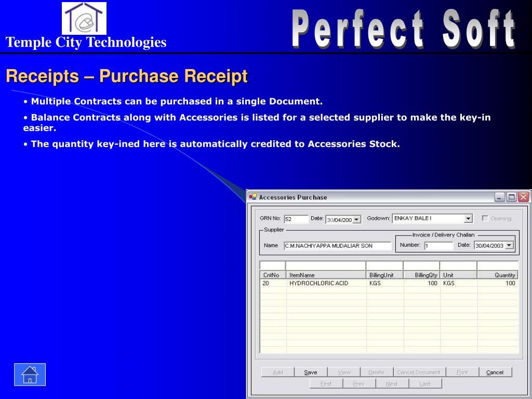Expand the Godown combo box
This screenshot has height=399, width=532.
click(x=468, y=219)
